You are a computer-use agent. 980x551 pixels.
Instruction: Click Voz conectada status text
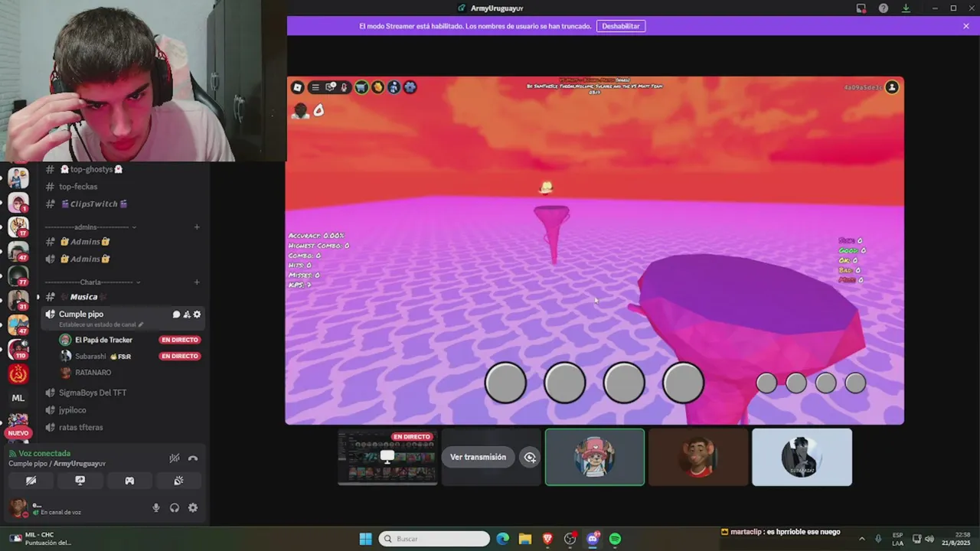(x=44, y=454)
